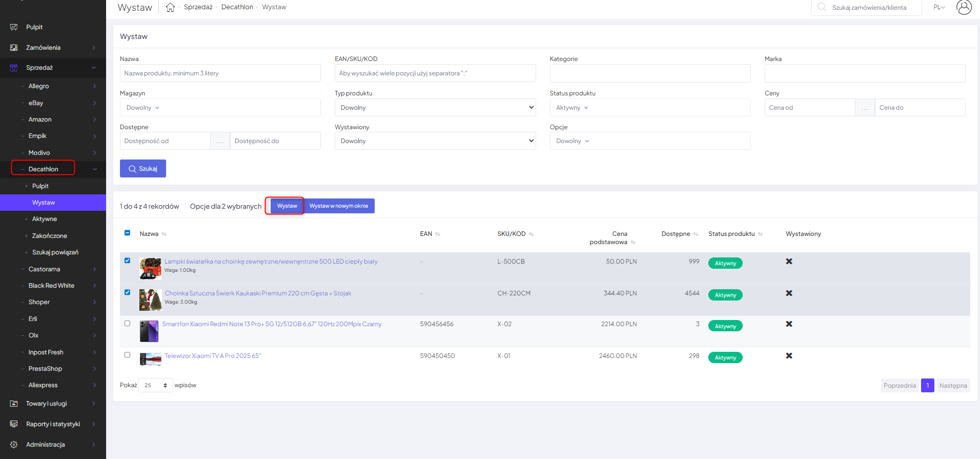This screenshot has height=459, width=980.
Task: Uncheck the Lampki światełka product checkbox
Action: 127,261
